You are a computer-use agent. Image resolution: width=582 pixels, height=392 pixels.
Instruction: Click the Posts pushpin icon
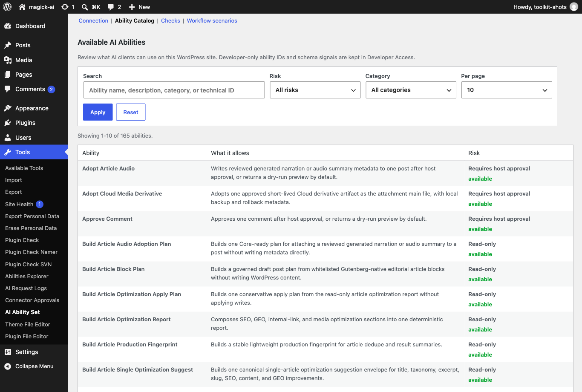coord(8,45)
